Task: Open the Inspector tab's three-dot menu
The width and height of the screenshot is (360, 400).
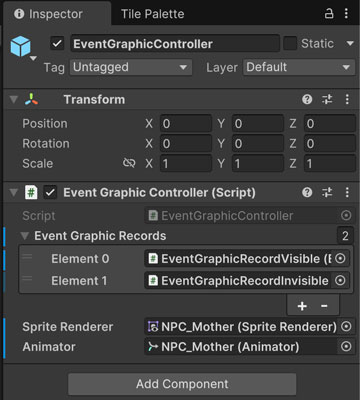Action: pos(347,14)
